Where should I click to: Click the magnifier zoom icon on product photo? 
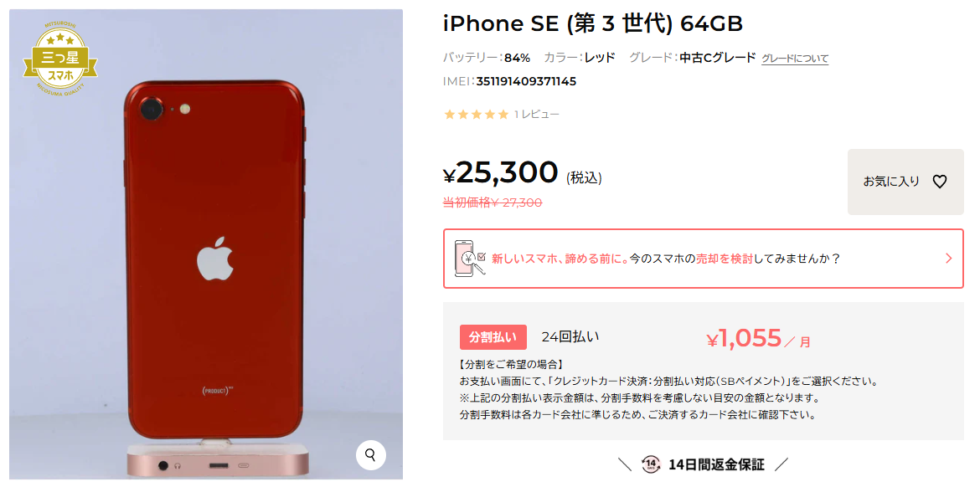(x=370, y=454)
